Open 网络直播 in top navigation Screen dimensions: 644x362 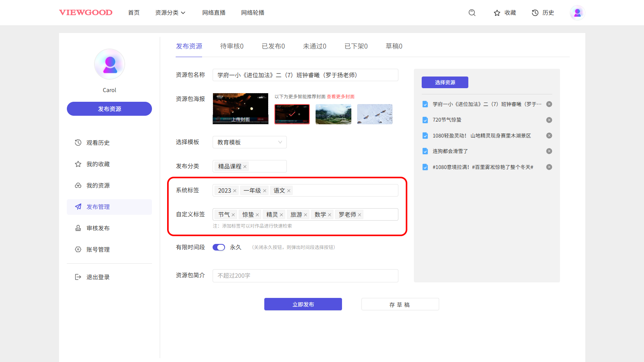(214, 13)
